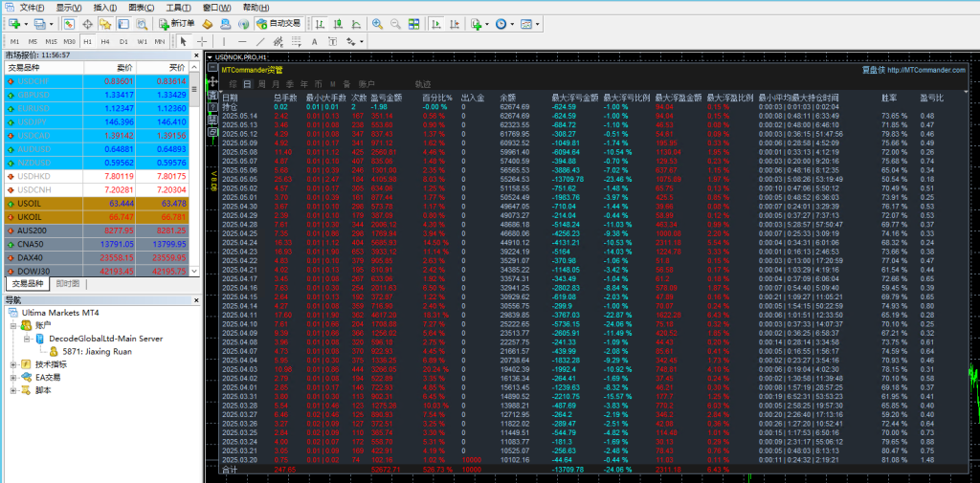Select the H4 timeframe
This screenshot has width=980, height=483.
coord(105,41)
